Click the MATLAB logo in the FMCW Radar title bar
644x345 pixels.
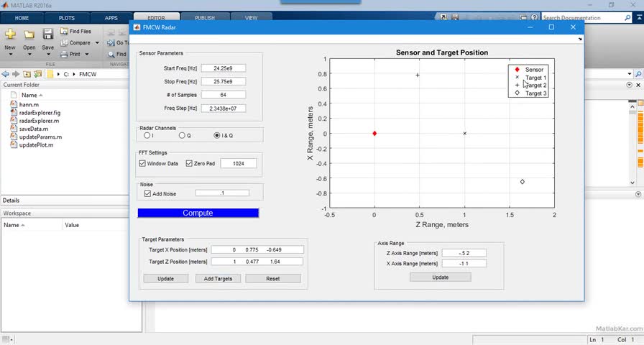pos(137,27)
